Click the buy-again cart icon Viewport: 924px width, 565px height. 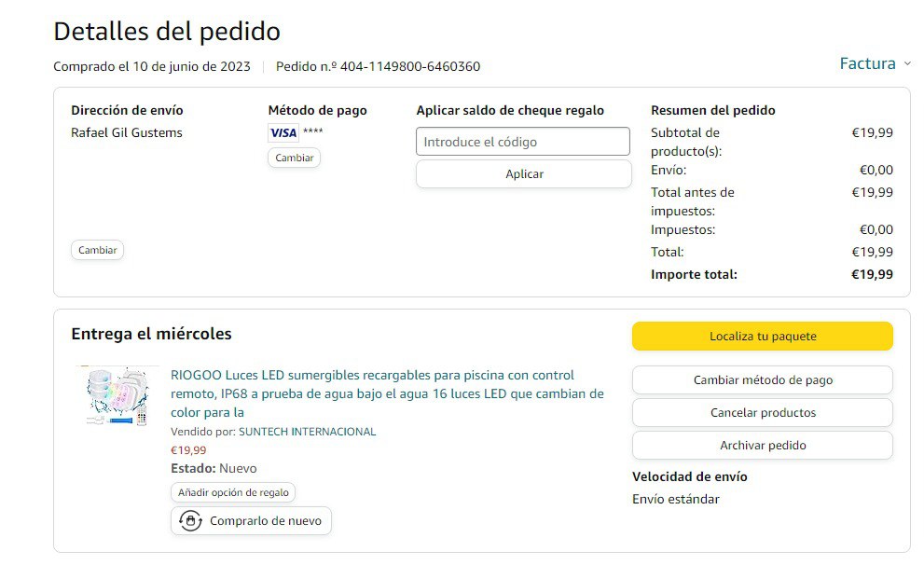[x=190, y=521]
